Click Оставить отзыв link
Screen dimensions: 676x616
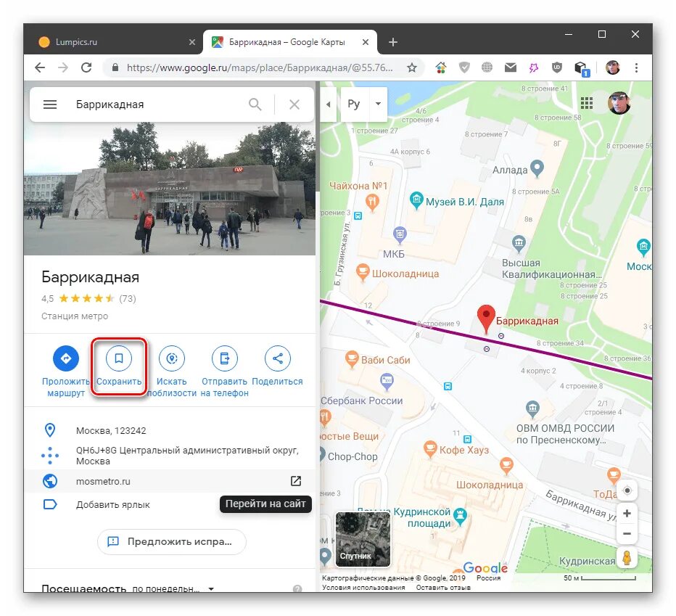(x=443, y=587)
